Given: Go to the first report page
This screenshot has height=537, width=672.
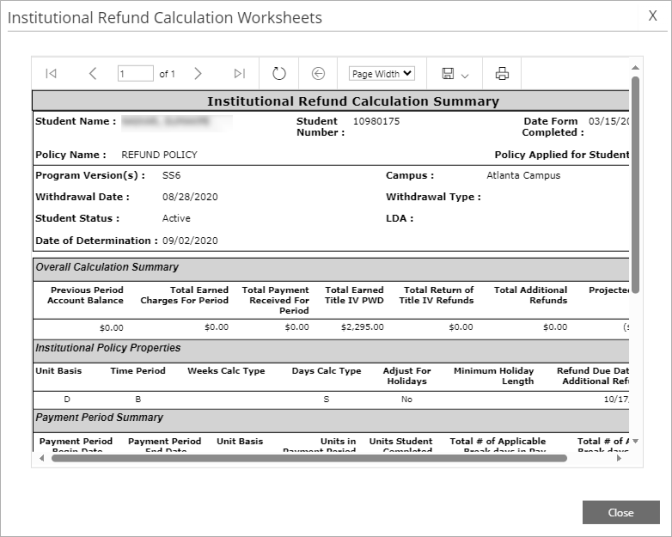Looking at the screenshot, I should click(x=51, y=74).
